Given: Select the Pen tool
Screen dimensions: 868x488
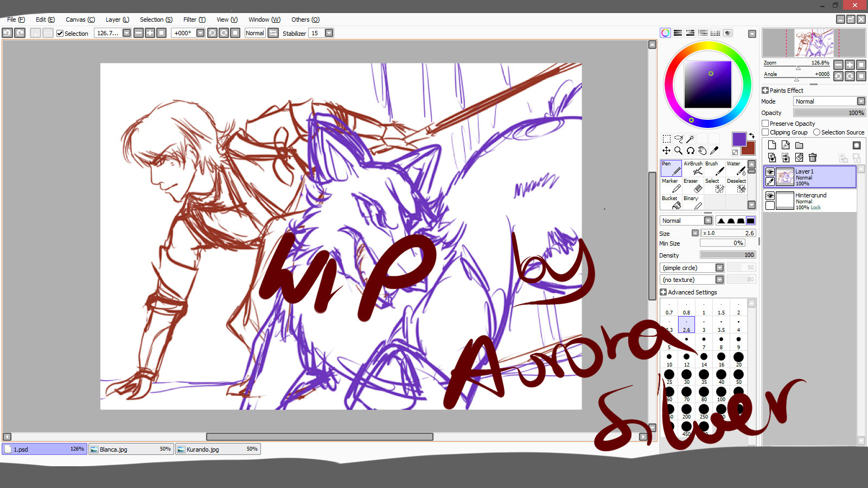Looking at the screenshot, I should (x=671, y=168).
